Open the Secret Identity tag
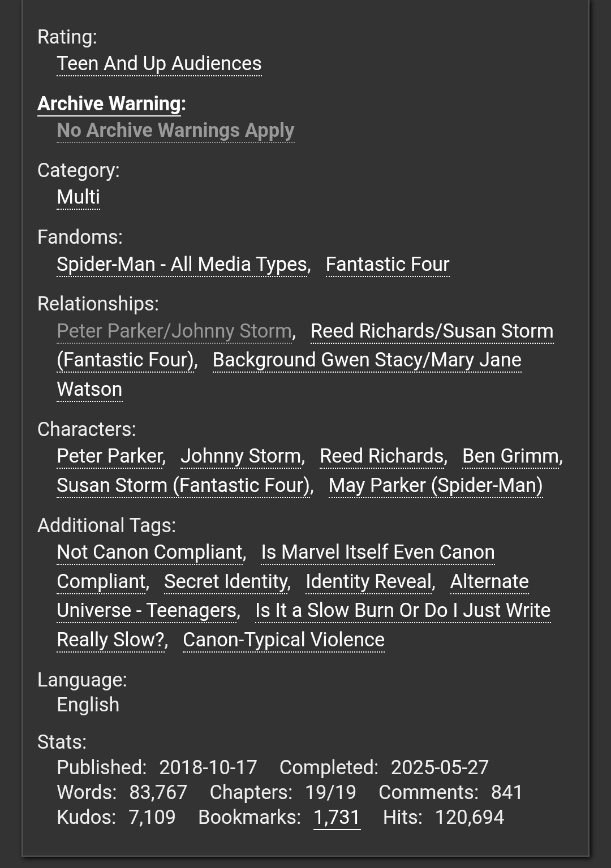The image size is (611, 868). click(x=226, y=582)
